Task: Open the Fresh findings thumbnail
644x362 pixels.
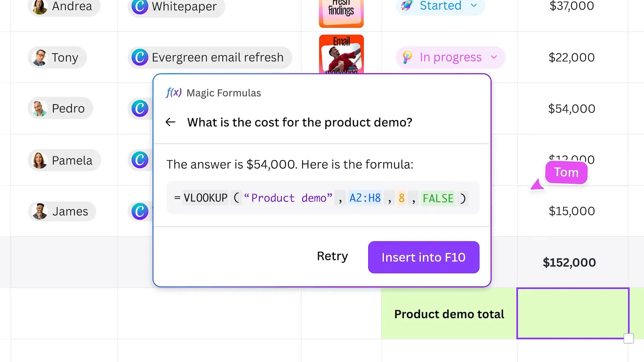Action: coord(341,13)
